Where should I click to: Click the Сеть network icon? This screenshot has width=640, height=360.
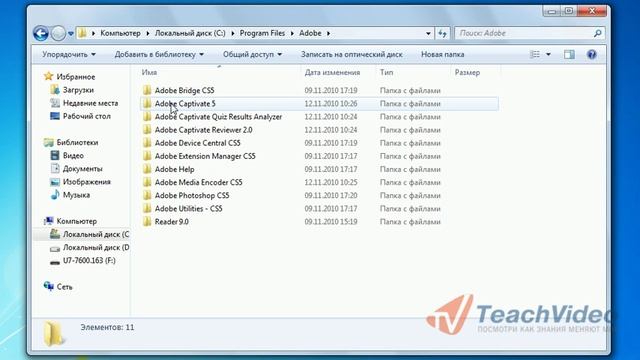(x=49, y=287)
